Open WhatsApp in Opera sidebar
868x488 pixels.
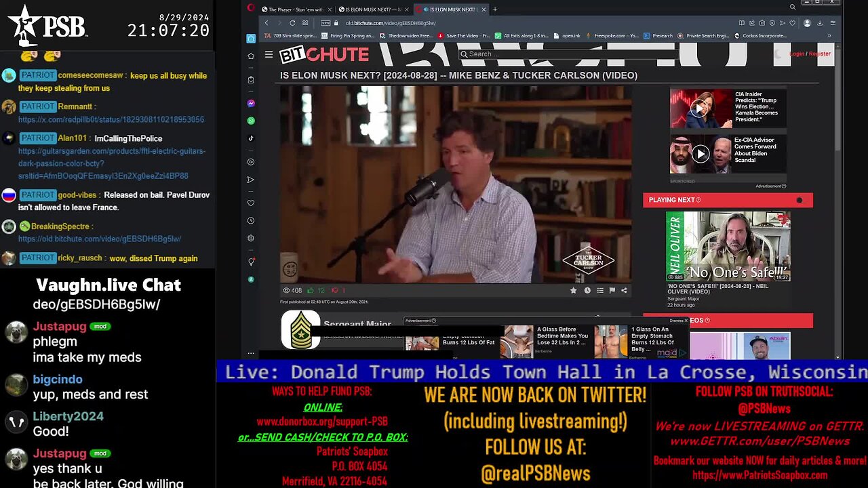click(251, 121)
